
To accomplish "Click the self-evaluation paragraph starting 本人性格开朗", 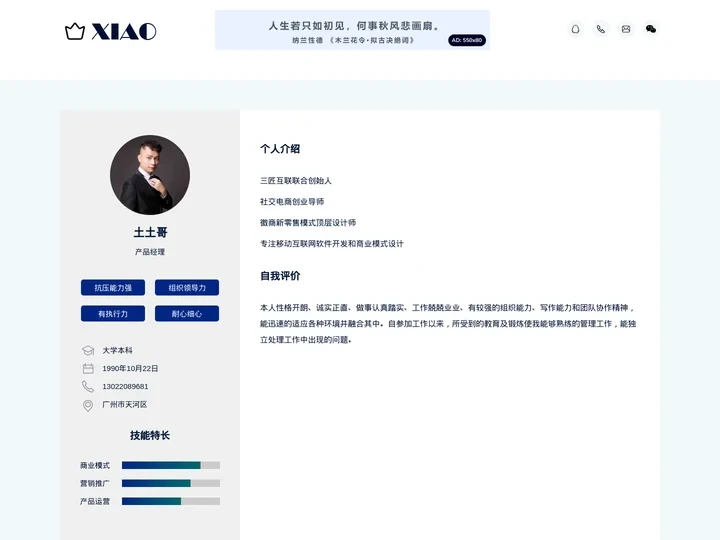I will pyautogui.click(x=448, y=324).
